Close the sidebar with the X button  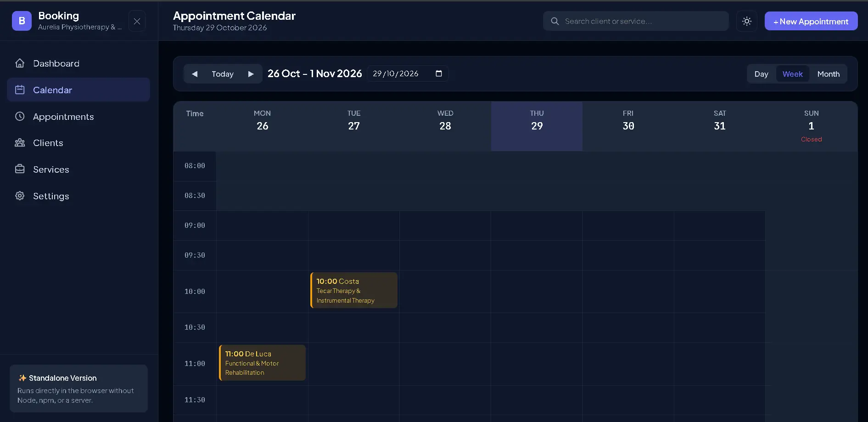point(137,21)
